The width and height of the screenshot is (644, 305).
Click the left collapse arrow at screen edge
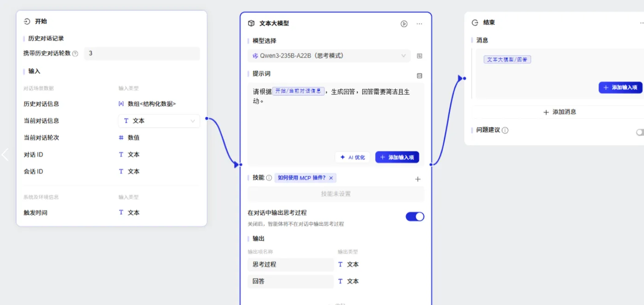5,154
